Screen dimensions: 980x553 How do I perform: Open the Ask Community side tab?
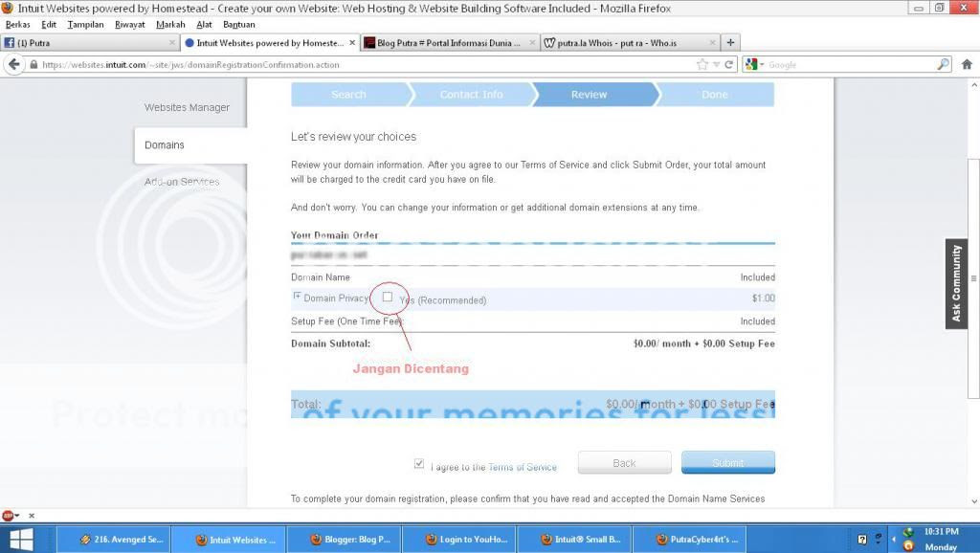pos(956,284)
